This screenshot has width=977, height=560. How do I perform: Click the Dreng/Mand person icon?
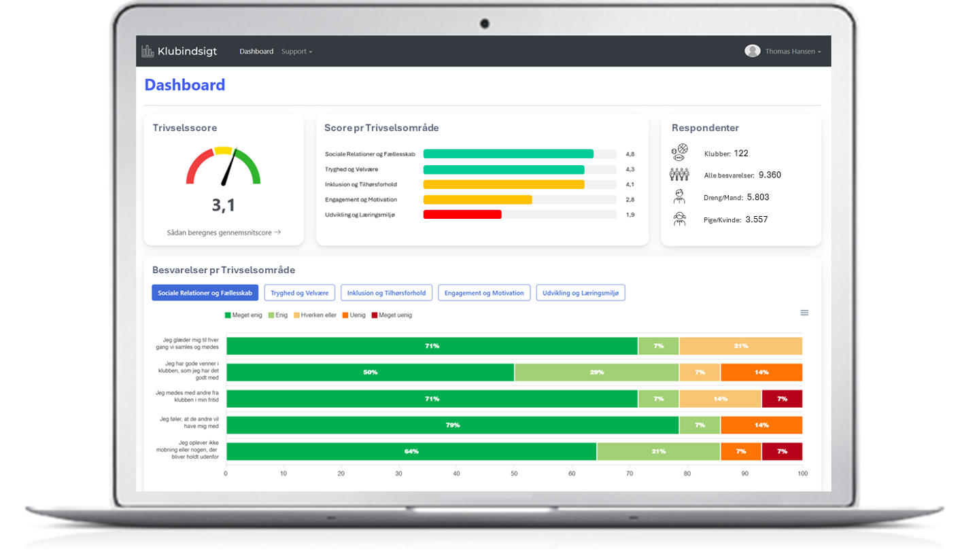679,197
